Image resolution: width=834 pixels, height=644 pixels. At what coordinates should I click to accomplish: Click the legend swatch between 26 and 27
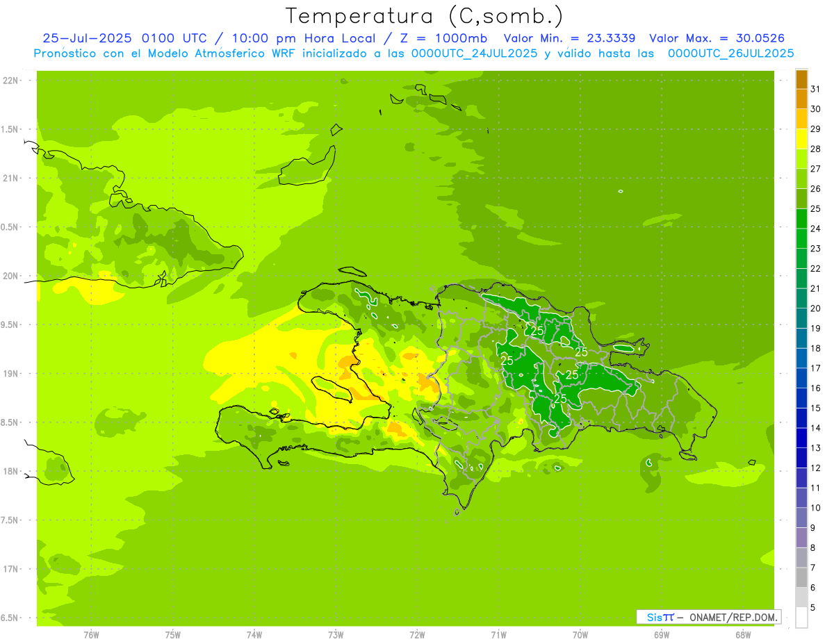(x=801, y=179)
